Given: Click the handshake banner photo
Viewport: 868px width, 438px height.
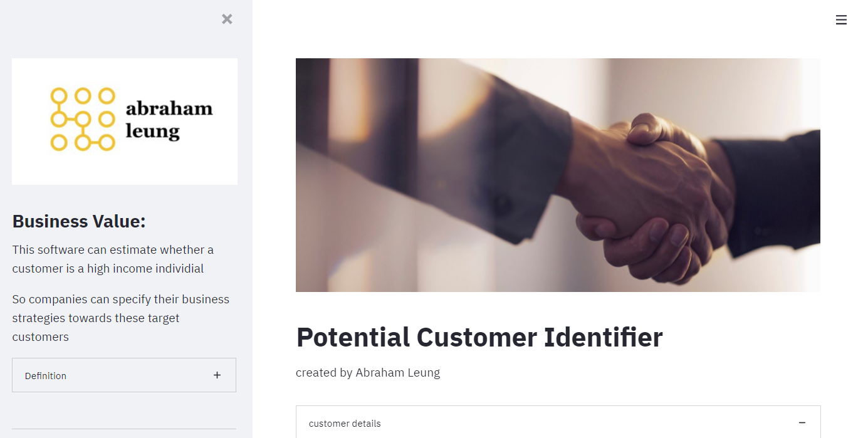Looking at the screenshot, I should (558, 175).
